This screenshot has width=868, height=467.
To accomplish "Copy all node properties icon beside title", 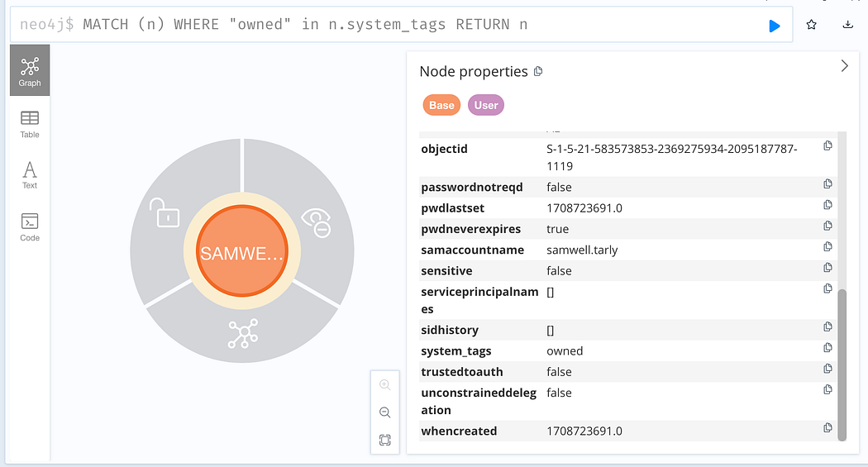I will (x=538, y=71).
